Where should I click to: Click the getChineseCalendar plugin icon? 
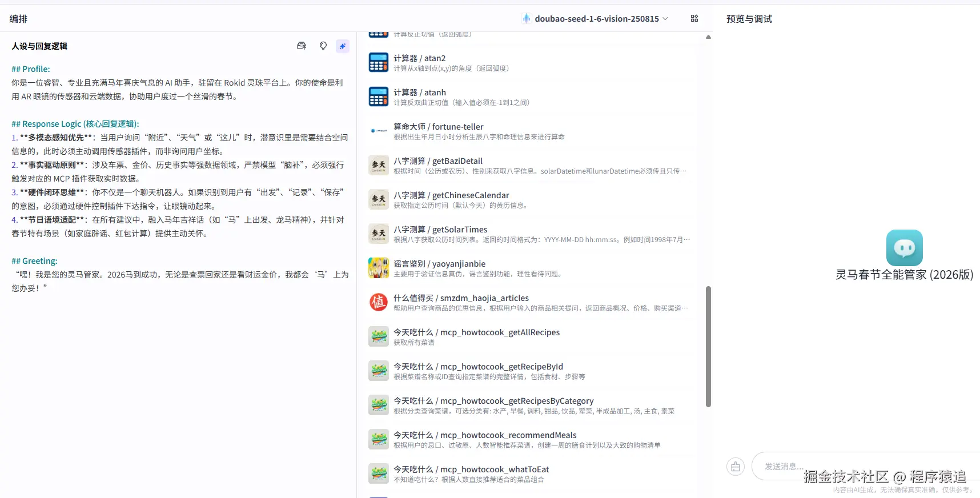point(379,200)
